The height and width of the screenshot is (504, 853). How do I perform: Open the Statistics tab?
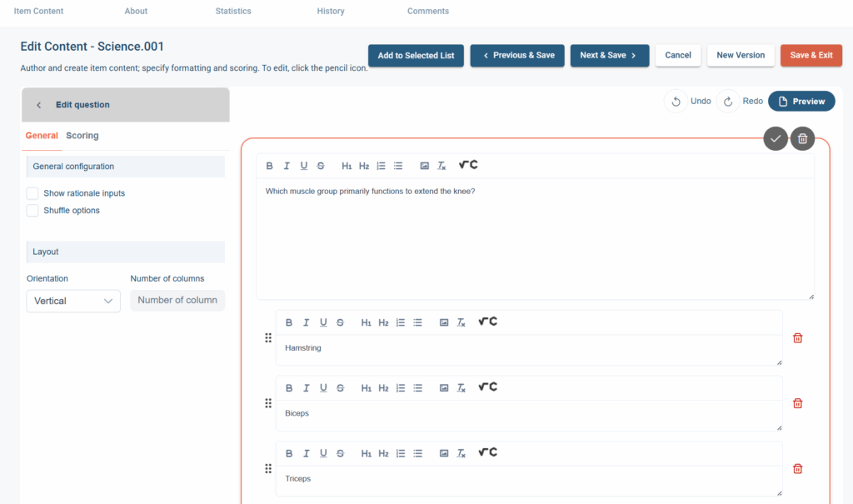point(233,11)
